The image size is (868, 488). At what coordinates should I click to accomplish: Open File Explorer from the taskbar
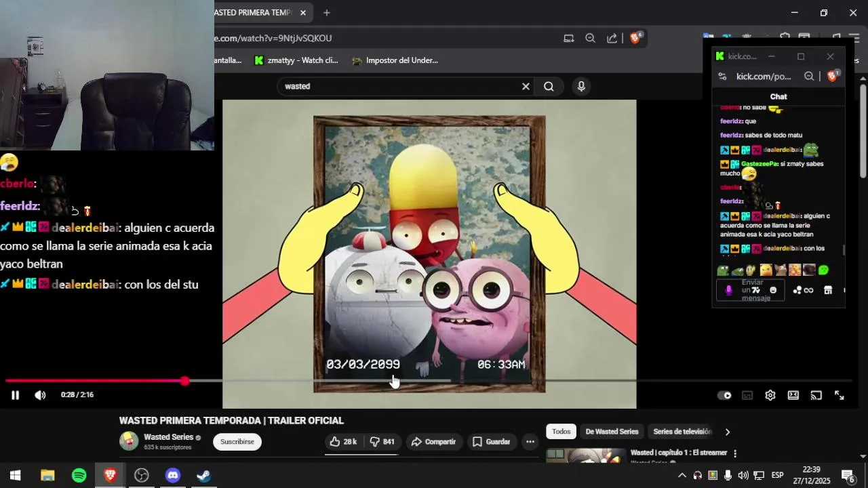(x=47, y=475)
